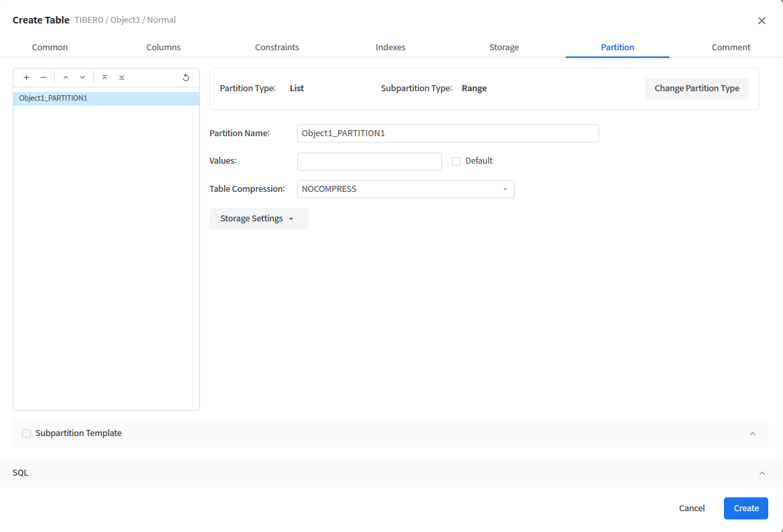Tick the Subpartition Template checkbox

coord(27,433)
